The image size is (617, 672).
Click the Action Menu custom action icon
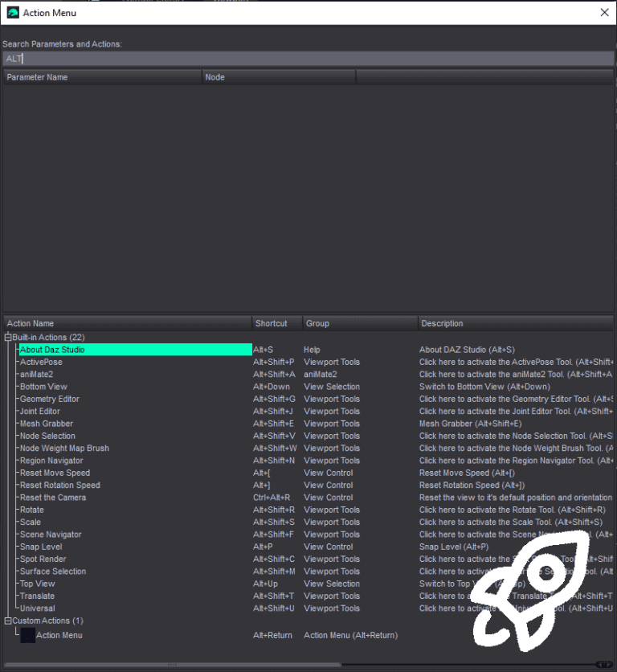28,635
